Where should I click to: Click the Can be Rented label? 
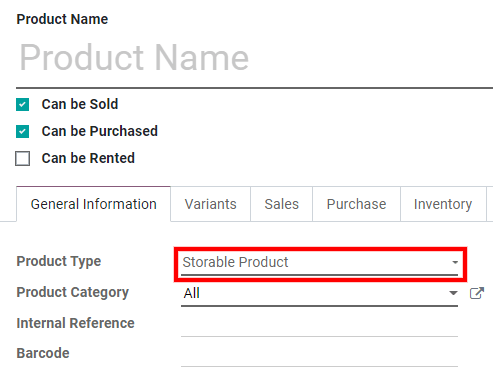pyautogui.click(x=88, y=158)
